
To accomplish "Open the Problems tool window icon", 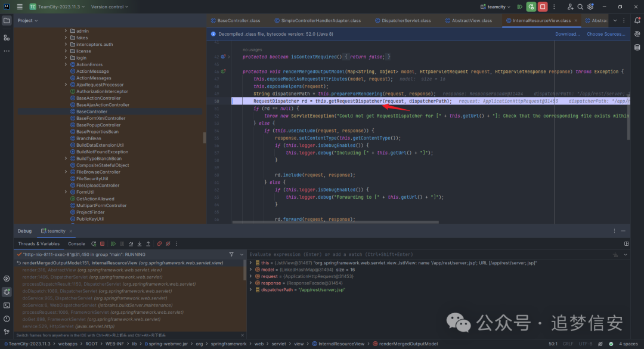I will tap(7, 319).
